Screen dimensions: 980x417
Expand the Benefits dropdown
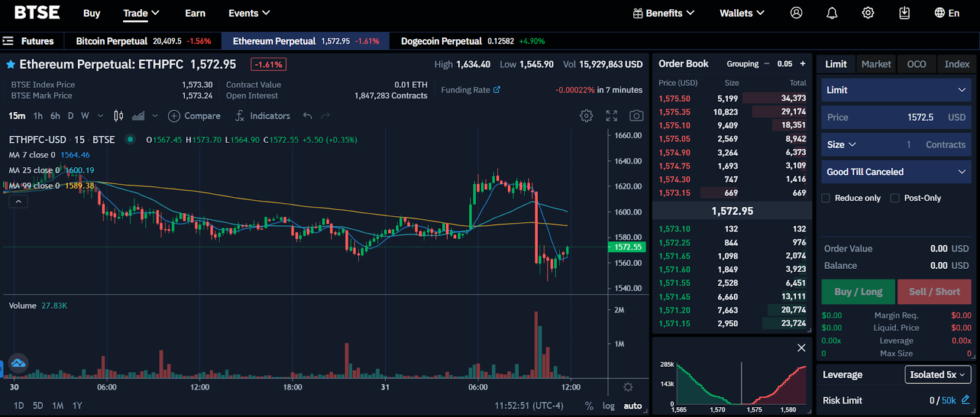[664, 13]
